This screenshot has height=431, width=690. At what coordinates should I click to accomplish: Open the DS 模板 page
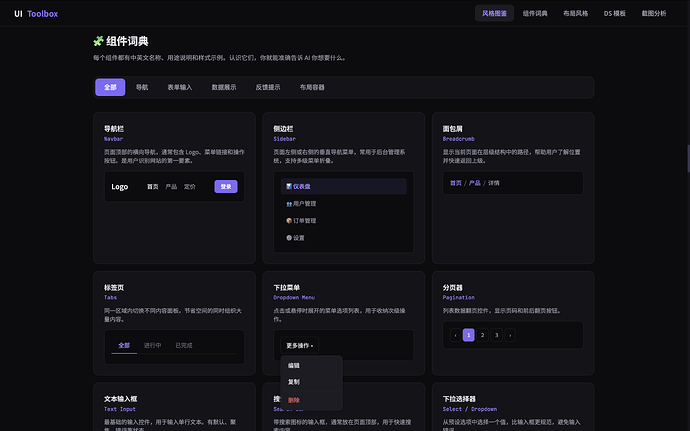click(x=615, y=13)
